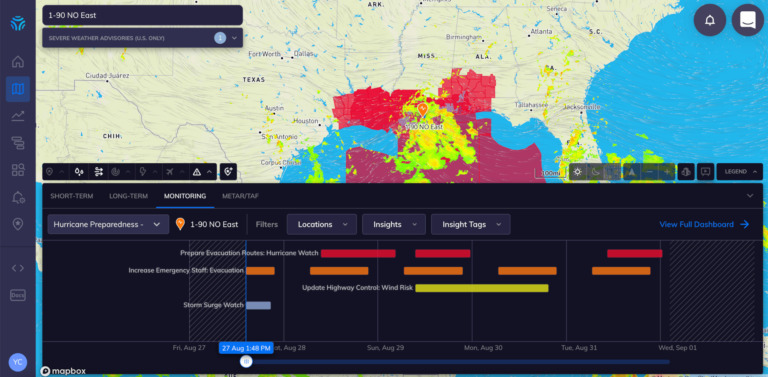
Task: Open the alert settings sidebar icon
Action: (x=18, y=197)
